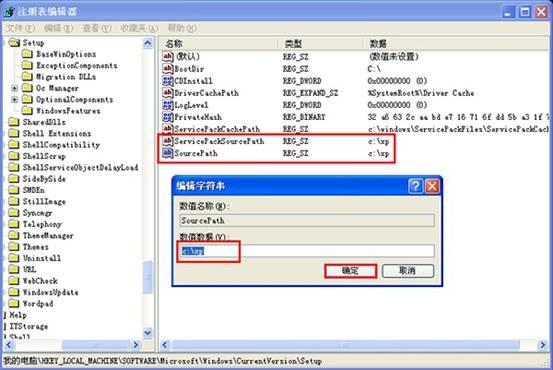
Task: Select the ShellServiceObjectDelayLoad tree item
Action: point(80,167)
